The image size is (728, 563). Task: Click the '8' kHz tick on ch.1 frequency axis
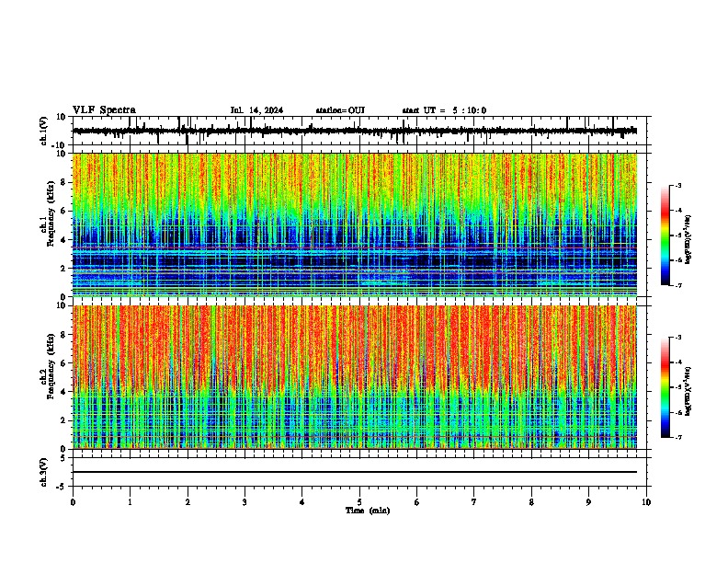(63, 182)
